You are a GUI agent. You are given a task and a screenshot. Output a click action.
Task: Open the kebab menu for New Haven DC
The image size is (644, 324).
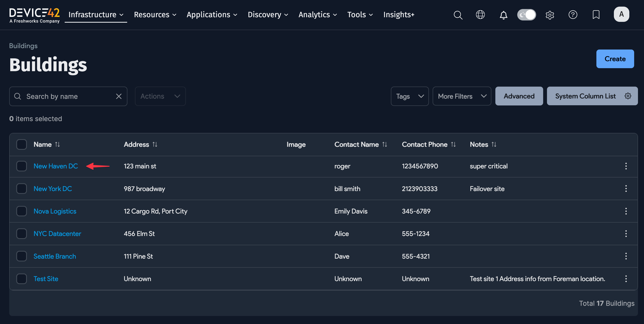pyautogui.click(x=626, y=166)
